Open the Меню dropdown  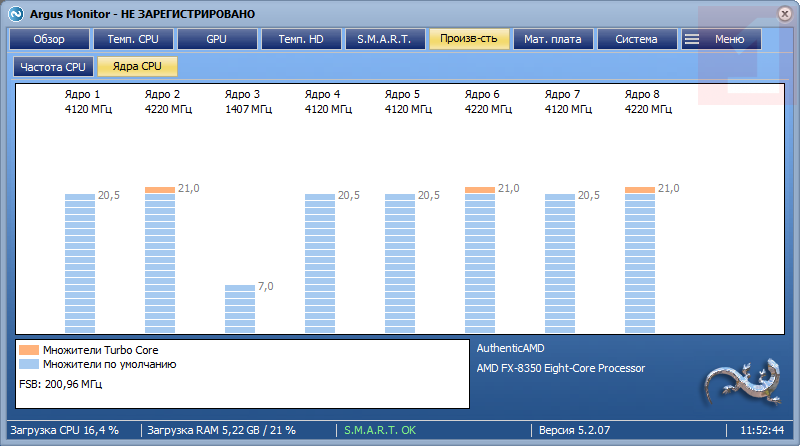(x=721, y=39)
